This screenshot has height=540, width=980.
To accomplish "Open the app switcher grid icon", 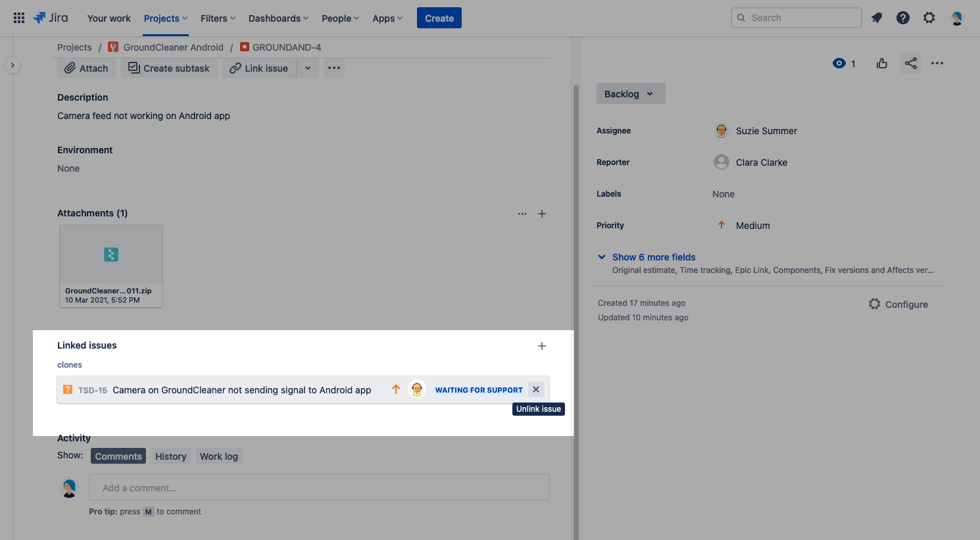I will tap(19, 18).
